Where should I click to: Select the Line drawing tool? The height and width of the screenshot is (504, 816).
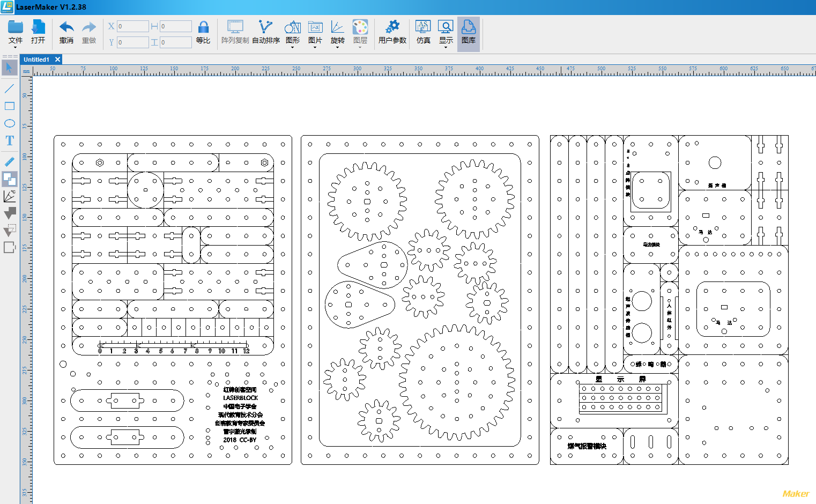10,88
